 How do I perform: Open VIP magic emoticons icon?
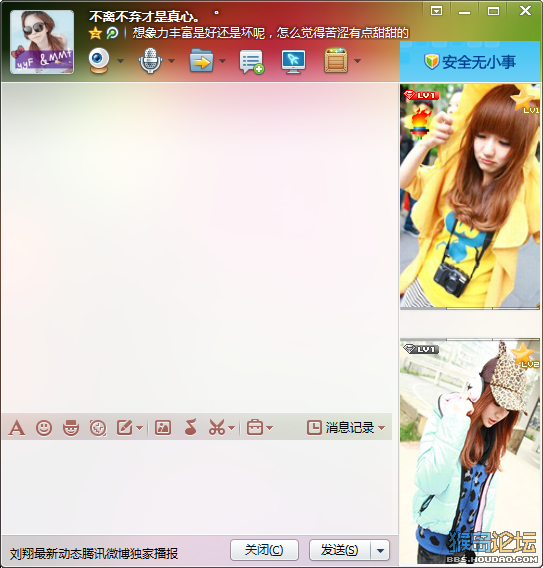pyautogui.click(x=71, y=428)
